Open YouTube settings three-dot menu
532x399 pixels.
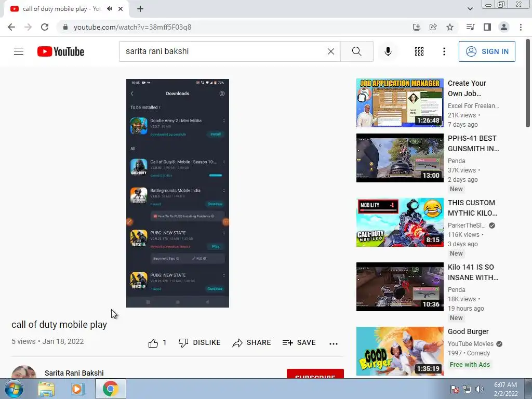[444, 51]
